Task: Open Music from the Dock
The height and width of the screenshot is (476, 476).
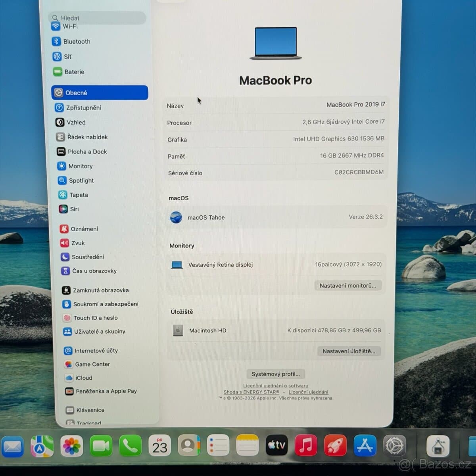Action: (306, 445)
